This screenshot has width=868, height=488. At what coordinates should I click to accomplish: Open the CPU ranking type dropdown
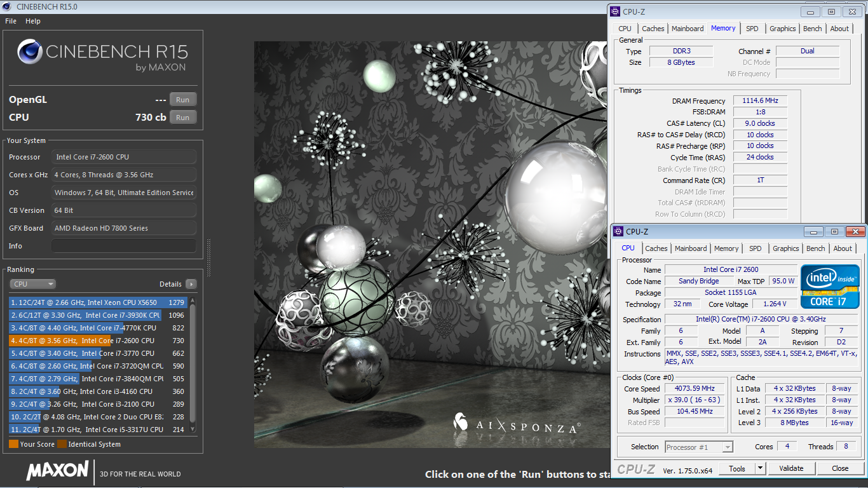32,284
